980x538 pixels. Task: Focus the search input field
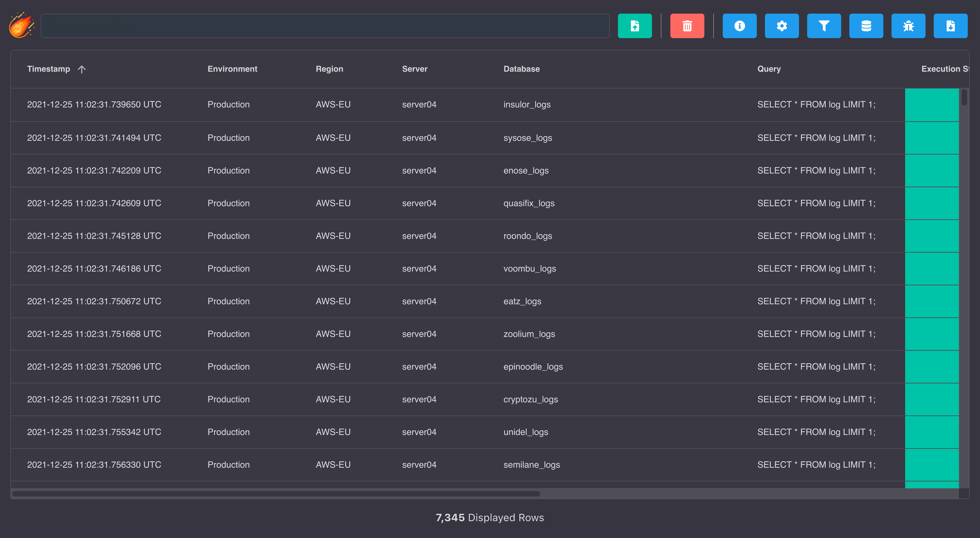(x=325, y=26)
